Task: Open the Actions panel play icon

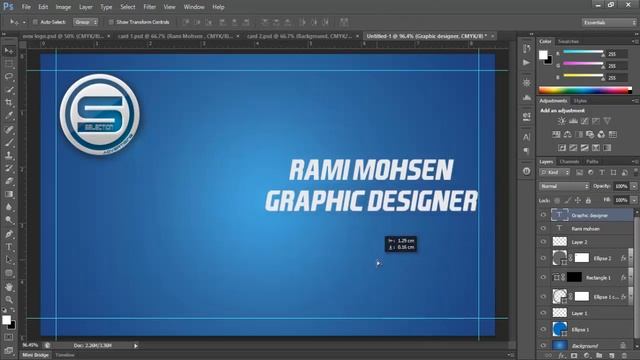Action: [x=527, y=62]
